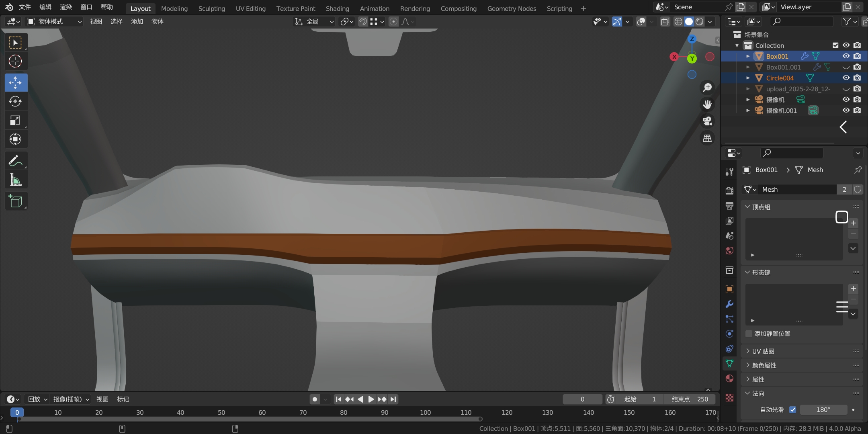
Task: Click the camera view icon in viewport
Action: click(x=707, y=121)
